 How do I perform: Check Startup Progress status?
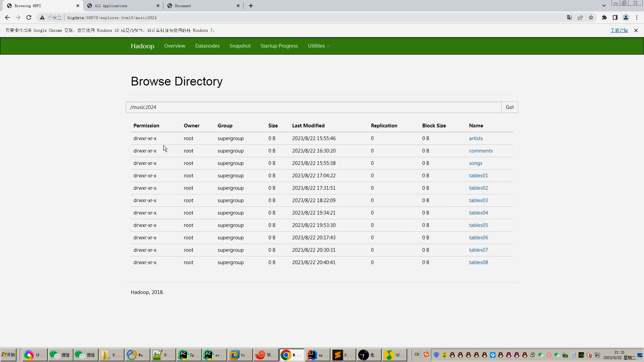279,46
